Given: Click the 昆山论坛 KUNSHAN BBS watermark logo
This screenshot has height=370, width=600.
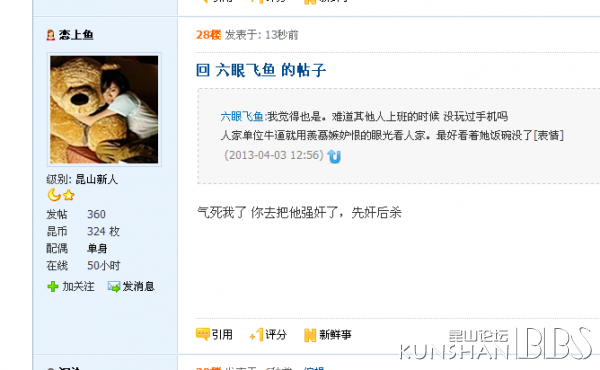Looking at the screenshot, I should [496, 343].
